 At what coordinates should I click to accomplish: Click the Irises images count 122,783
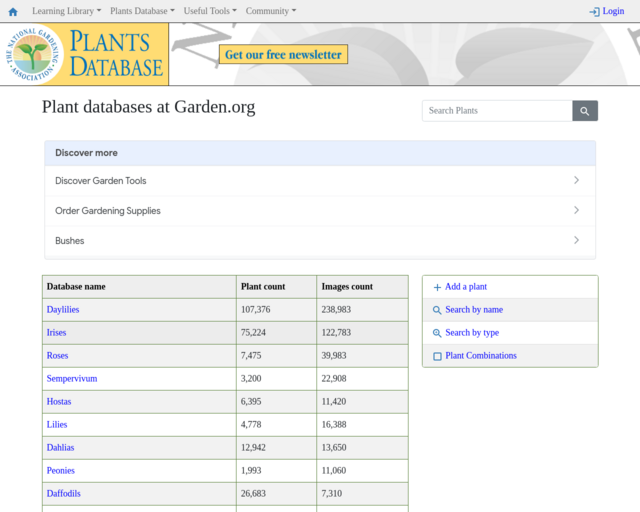coord(336,332)
